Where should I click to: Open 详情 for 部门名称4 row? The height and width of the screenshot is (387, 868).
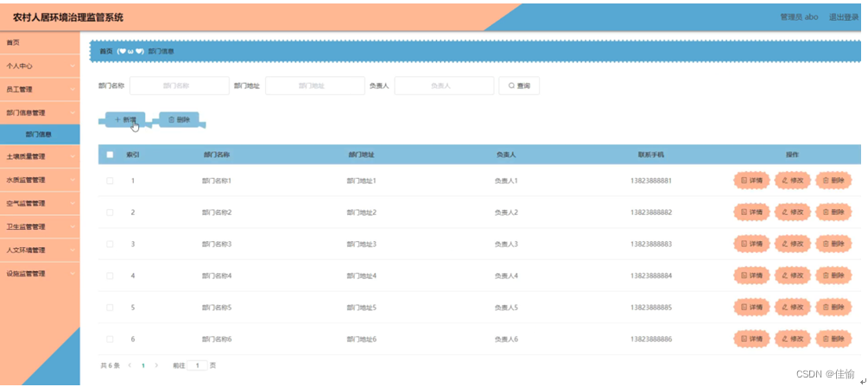pos(751,276)
